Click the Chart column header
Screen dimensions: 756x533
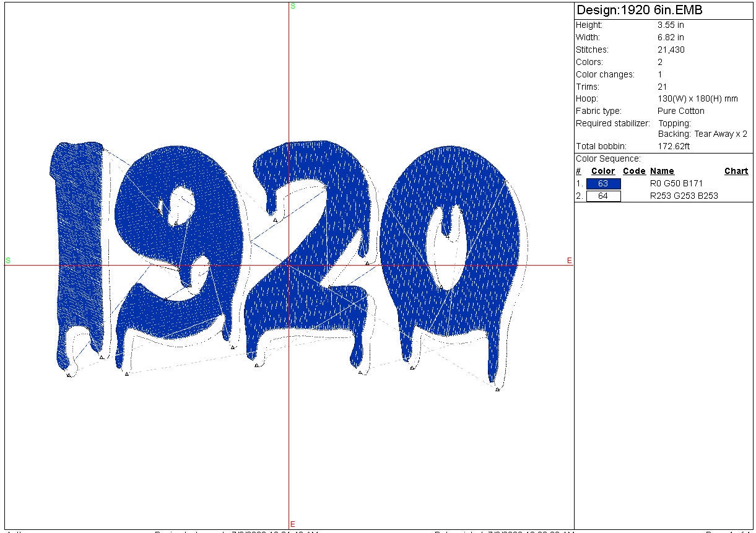pyautogui.click(x=736, y=171)
